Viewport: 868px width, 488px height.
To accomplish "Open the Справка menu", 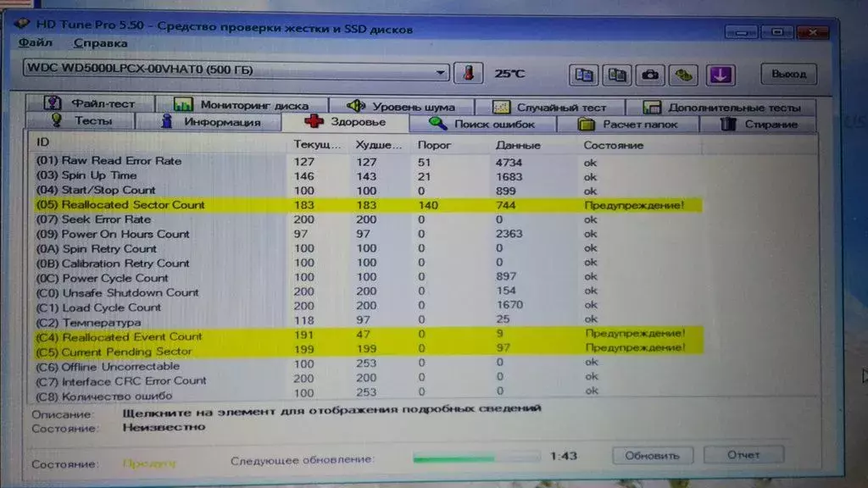I will point(100,43).
